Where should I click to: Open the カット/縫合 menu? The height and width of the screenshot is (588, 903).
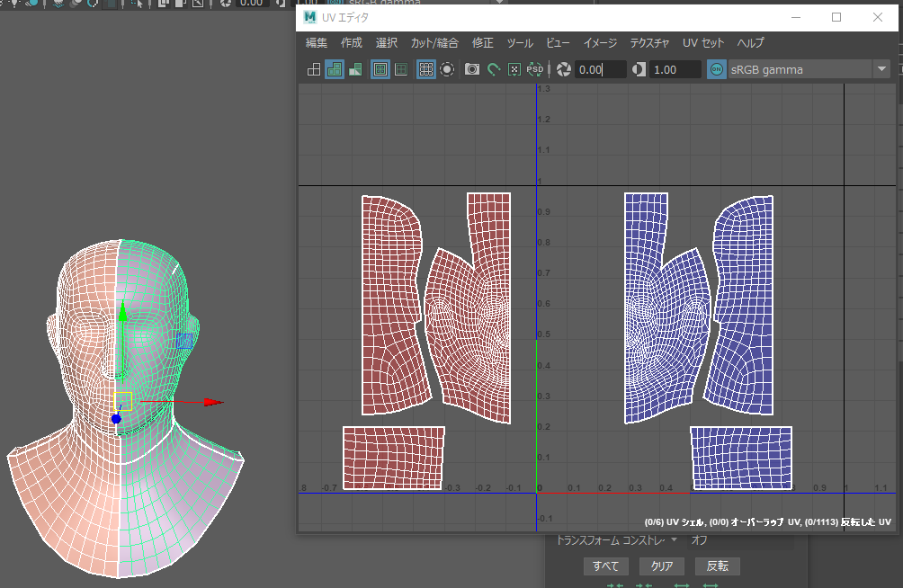point(434,43)
